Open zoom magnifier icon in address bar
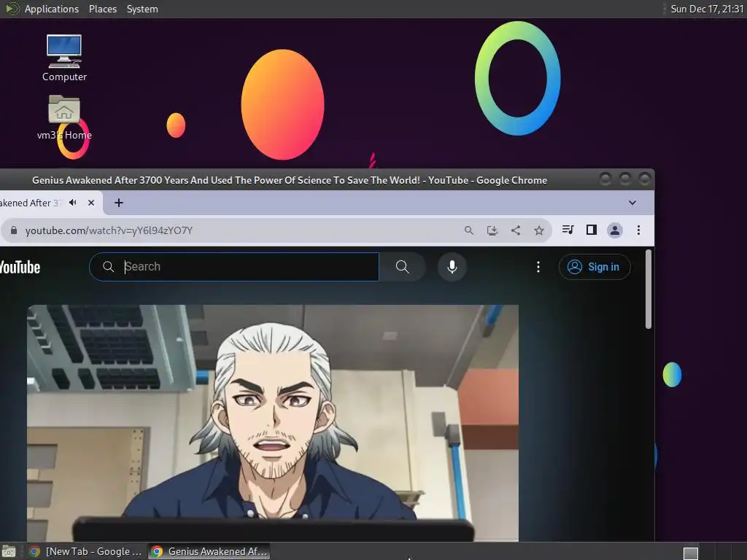Screen dimensions: 747x560 coord(469,230)
